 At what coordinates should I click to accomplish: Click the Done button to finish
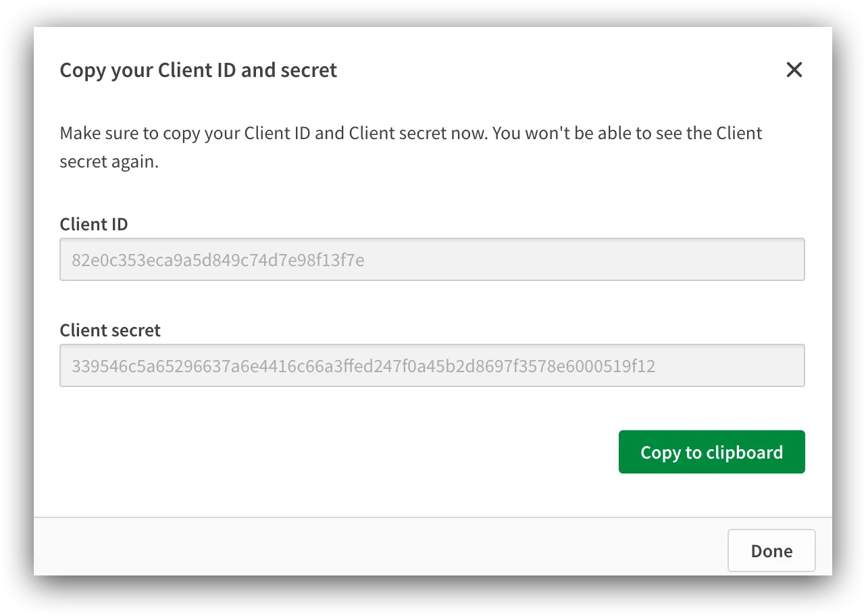tap(771, 550)
